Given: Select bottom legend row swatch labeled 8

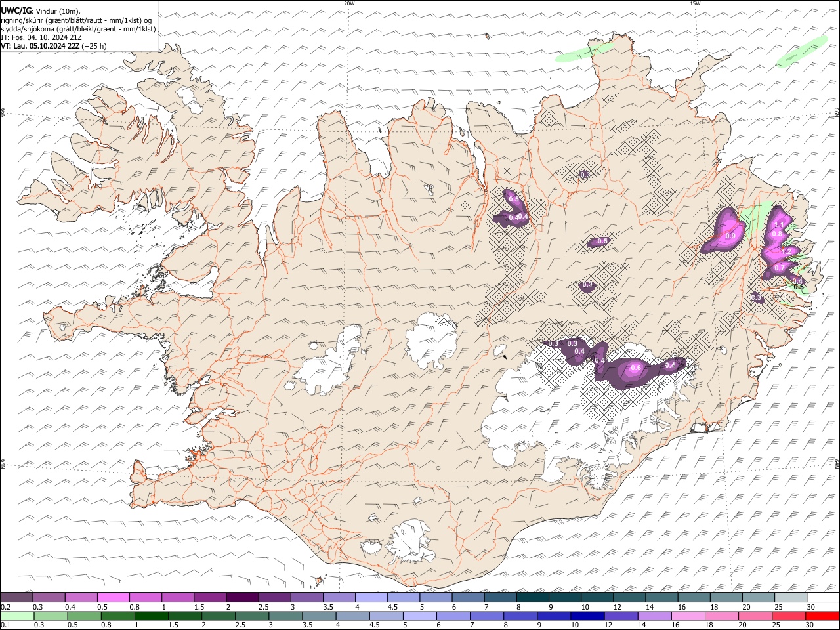Looking at the screenshot, I should click(520, 616).
